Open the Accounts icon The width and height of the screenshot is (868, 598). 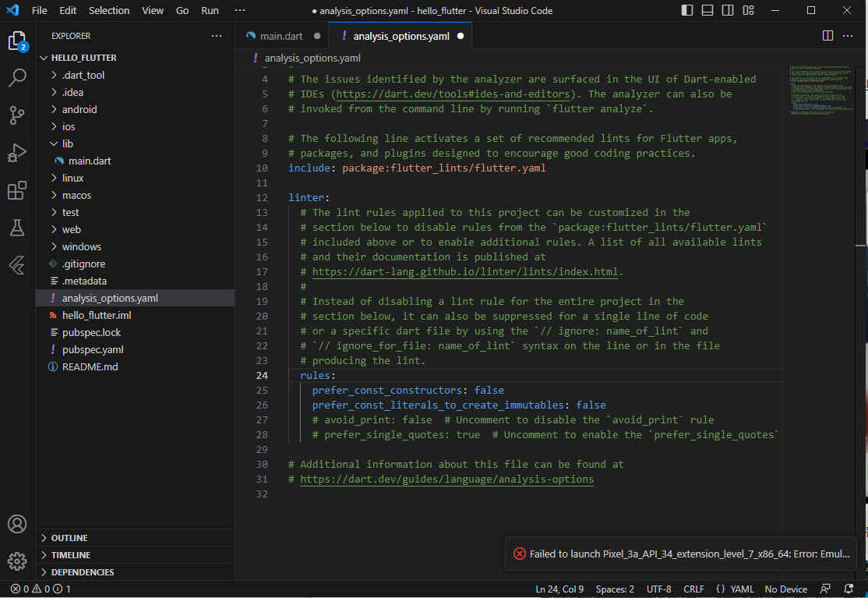[17, 524]
